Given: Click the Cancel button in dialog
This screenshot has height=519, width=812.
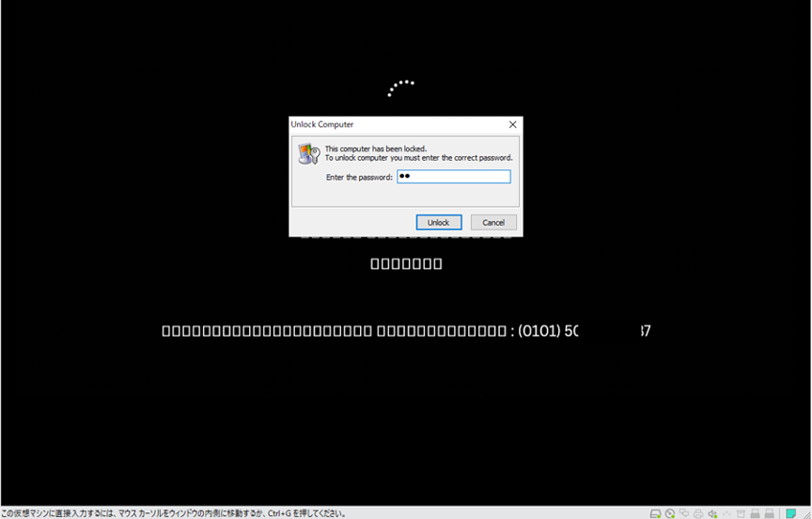Looking at the screenshot, I should 493,222.
